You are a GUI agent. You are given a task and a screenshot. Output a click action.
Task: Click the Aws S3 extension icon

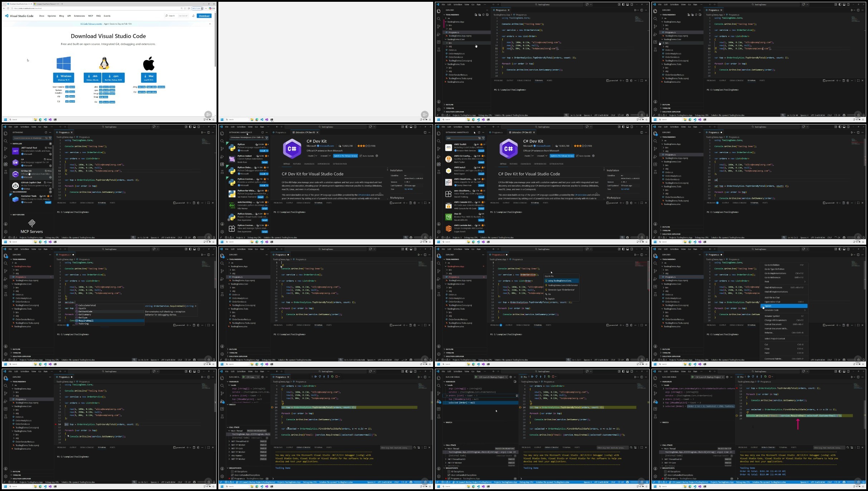coord(448,216)
